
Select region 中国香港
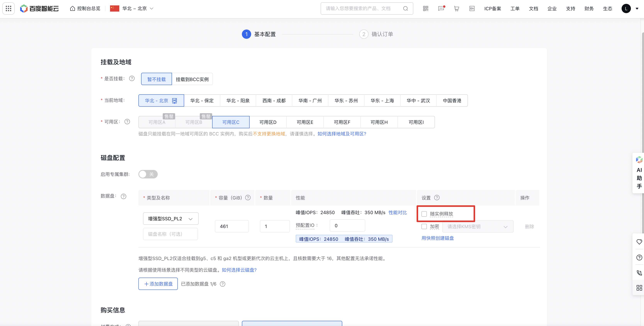pos(452,101)
